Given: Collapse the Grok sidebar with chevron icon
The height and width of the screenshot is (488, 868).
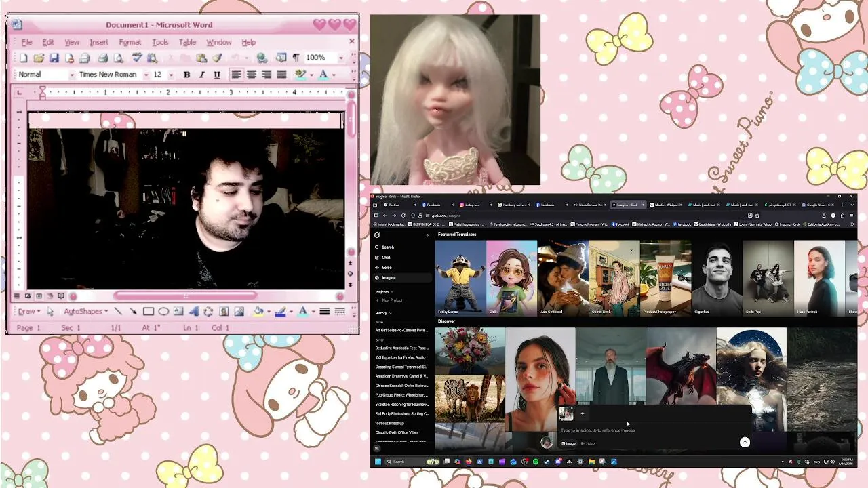Looking at the screenshot, I should pyautogui.click(x=427, y=235).
